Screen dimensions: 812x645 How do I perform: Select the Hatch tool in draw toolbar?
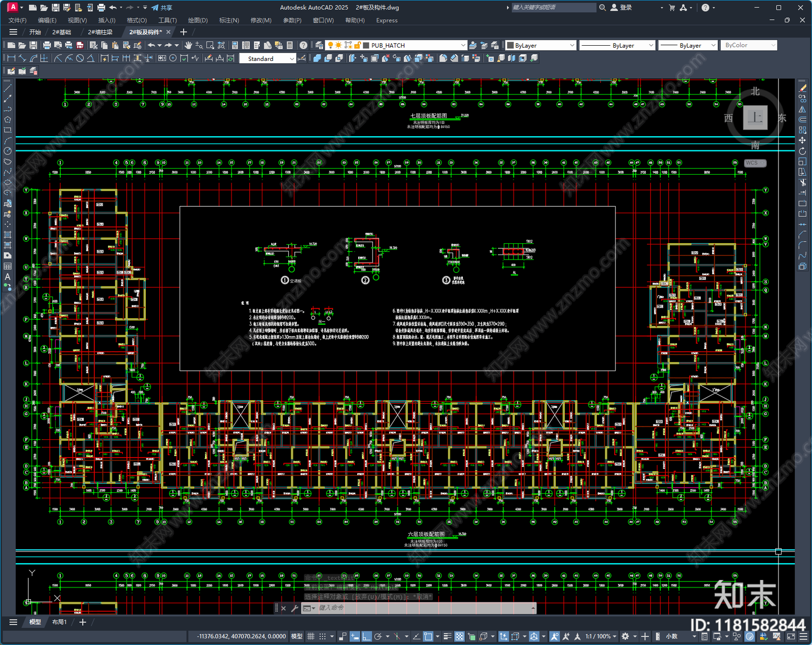click(x=8, y=235)
